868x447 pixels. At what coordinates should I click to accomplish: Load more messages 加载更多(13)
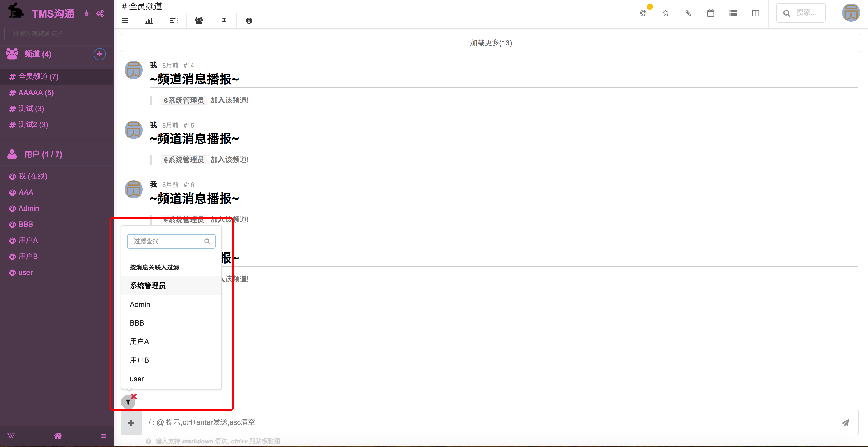491,43
